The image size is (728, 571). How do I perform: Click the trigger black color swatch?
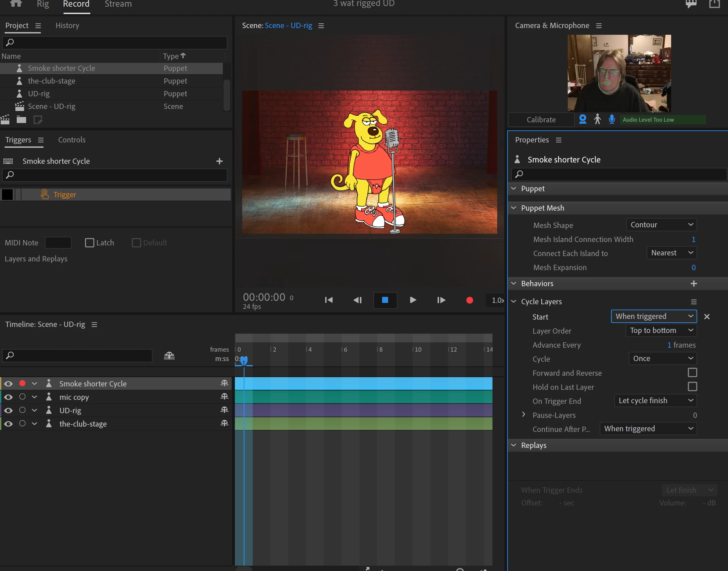coord(7,195)
